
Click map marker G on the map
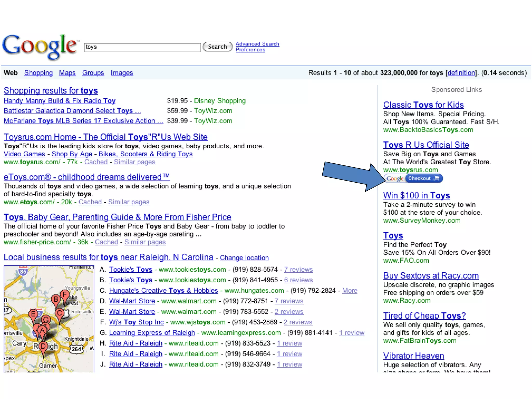[46, 320]
